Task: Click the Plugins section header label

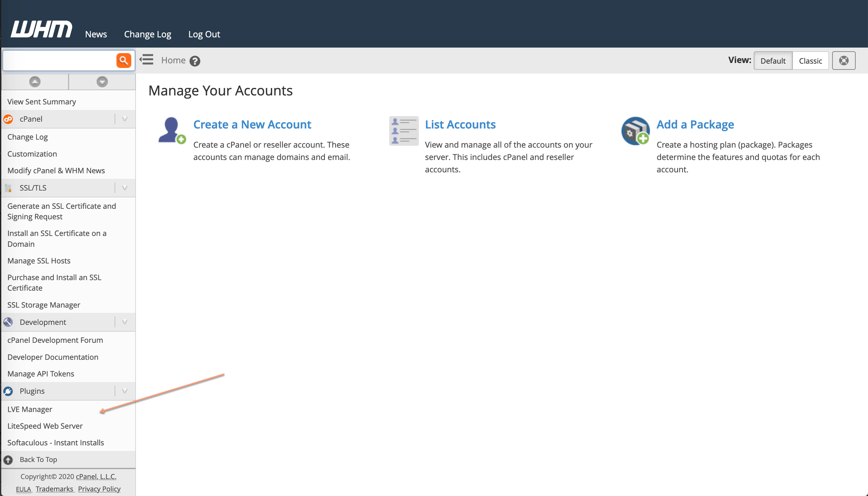Action: [x=32, y=391]
